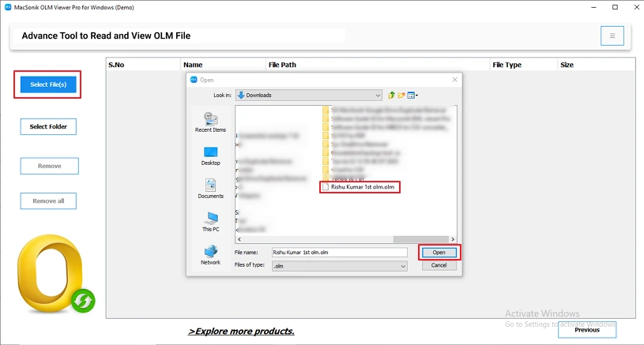Close the Open dialog
Viewport: 644px width, 345px height.
(x=454, y=80)
